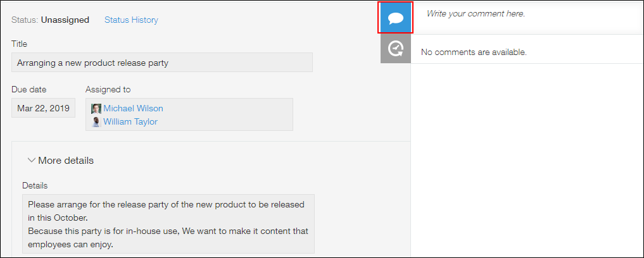Open Michael Wilson's user name link
This screenshot has height=258, width=644.
pyautogui.click(x=133, y=109)
